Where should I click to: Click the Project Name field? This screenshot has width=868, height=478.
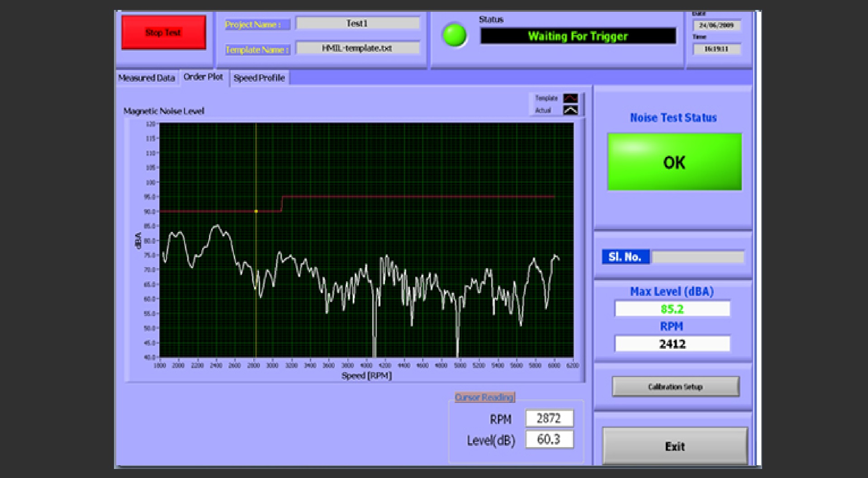[x=357, y=24]
